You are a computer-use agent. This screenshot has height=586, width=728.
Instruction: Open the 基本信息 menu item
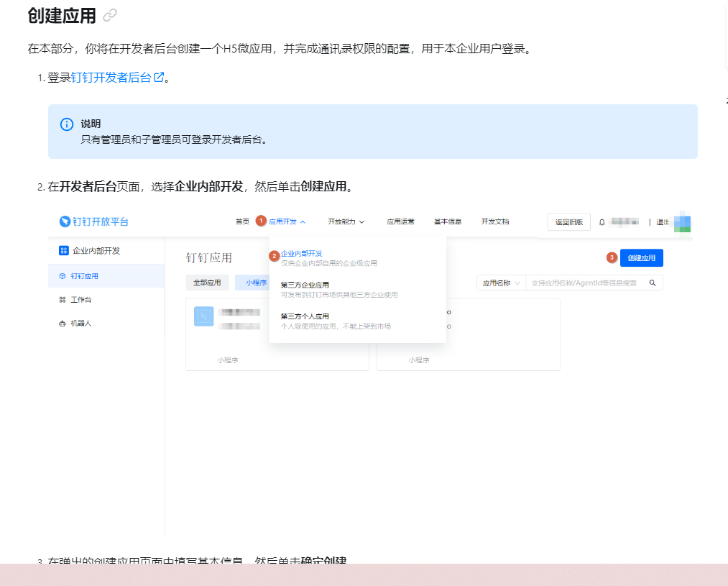click(448, 222)
